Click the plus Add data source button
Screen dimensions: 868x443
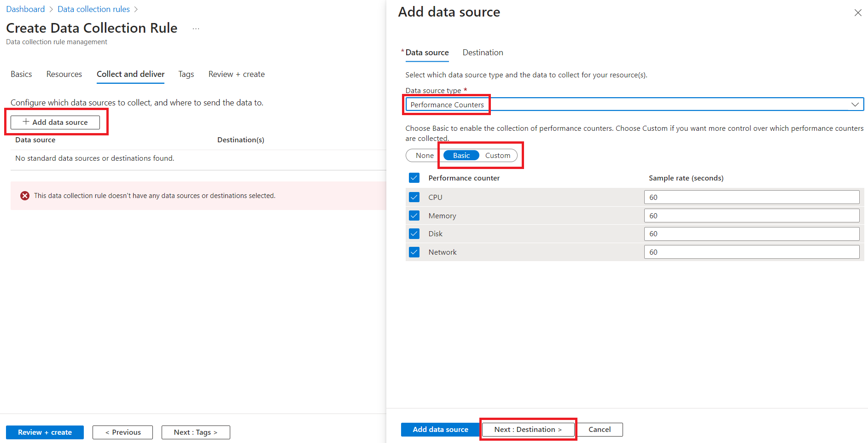click(x=55, y=122)
